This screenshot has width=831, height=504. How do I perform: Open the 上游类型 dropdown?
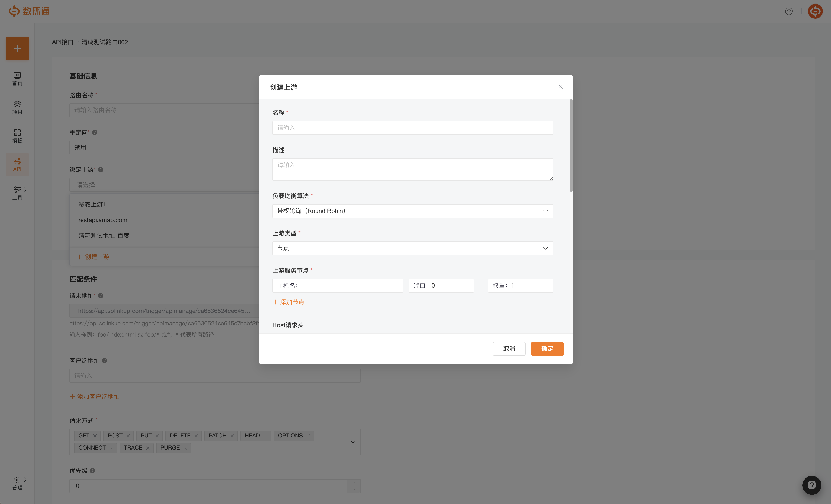(412, 248)
